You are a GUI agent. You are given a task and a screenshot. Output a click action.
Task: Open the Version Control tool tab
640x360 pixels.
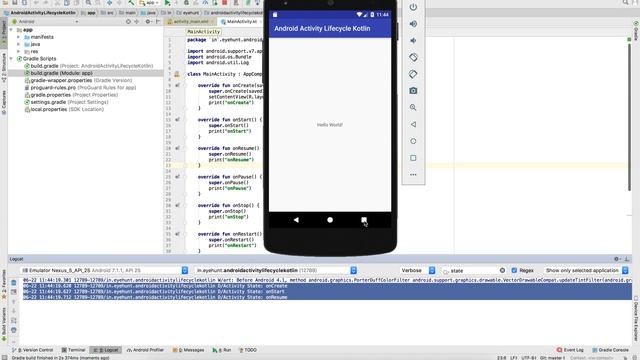click(33, 350)
